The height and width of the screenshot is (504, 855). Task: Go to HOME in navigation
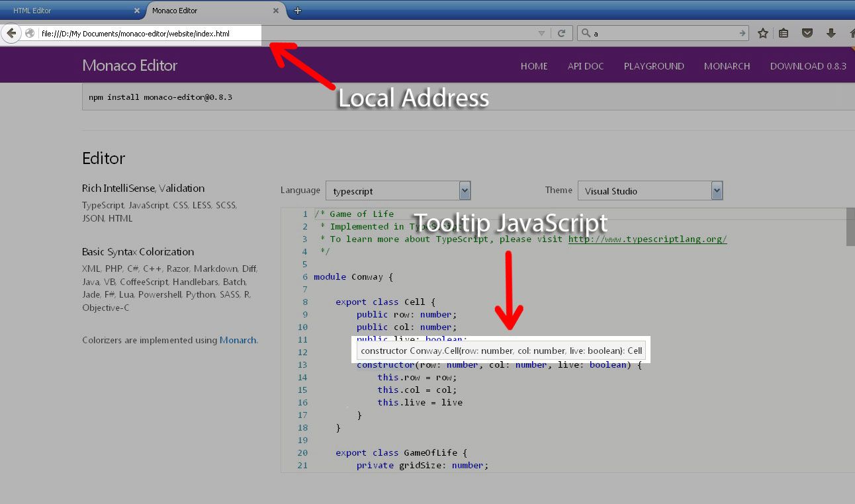[x=534, y=66]
